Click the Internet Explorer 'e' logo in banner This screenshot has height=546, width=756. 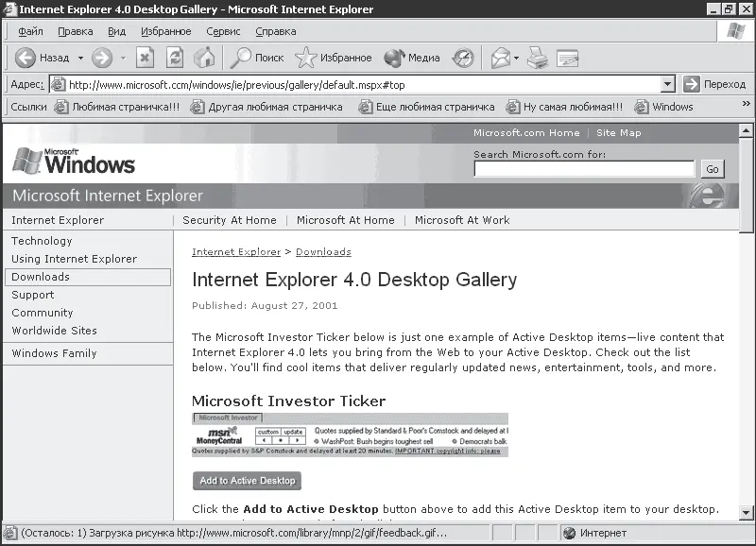coord(707,196)
